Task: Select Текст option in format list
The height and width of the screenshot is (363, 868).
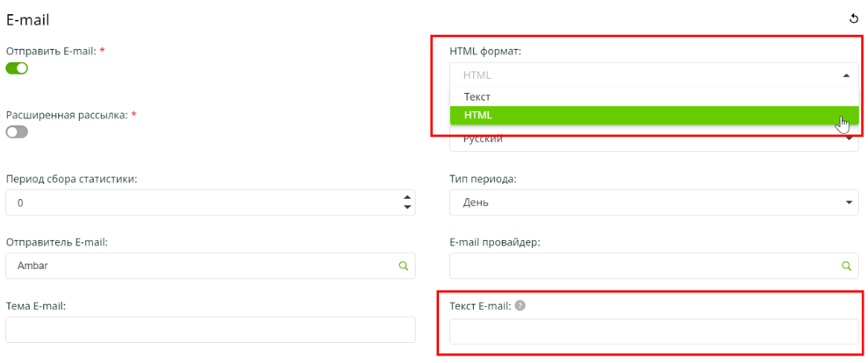Action: 477,96
